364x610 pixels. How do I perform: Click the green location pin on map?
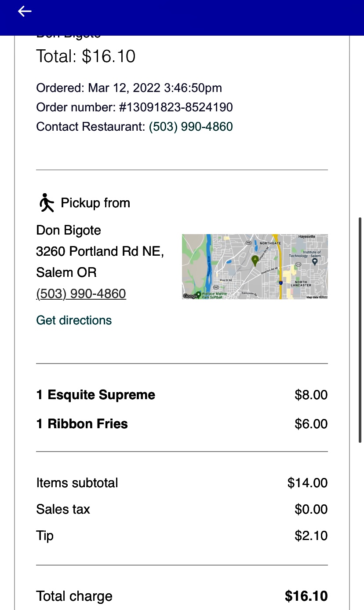pos(255,260)
